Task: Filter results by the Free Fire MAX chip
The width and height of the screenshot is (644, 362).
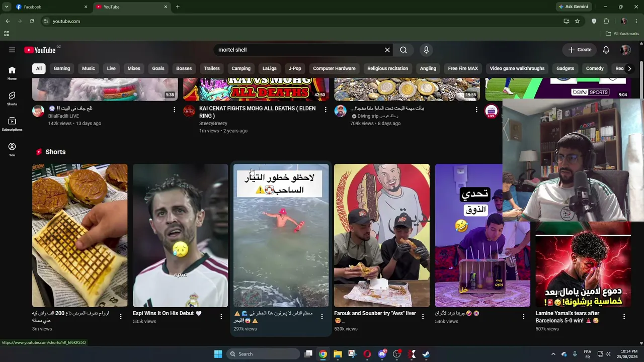Action: point(463,68)
